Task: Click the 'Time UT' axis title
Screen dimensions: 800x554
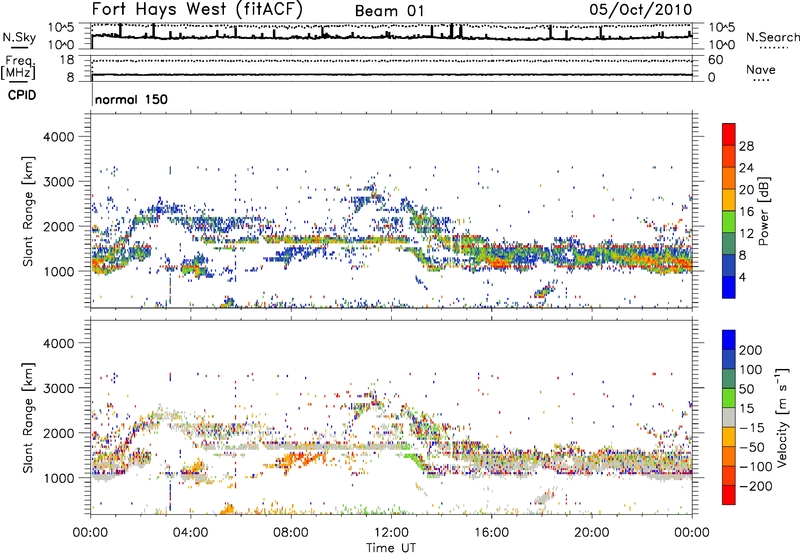Action: tap(391, 548)
